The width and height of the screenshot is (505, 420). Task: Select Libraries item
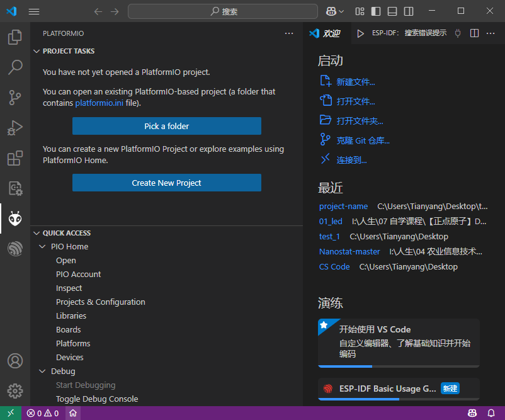click(166, 316)
